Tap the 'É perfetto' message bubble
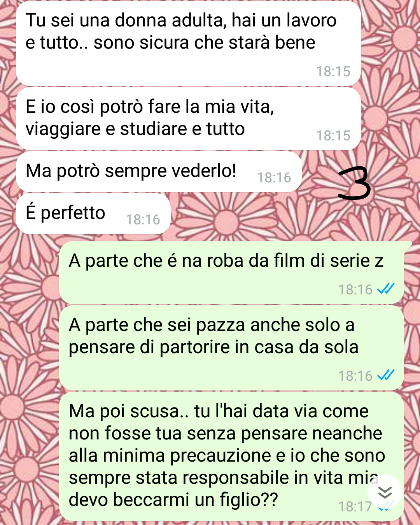This screenshot has width=420, height=525. 93,213
